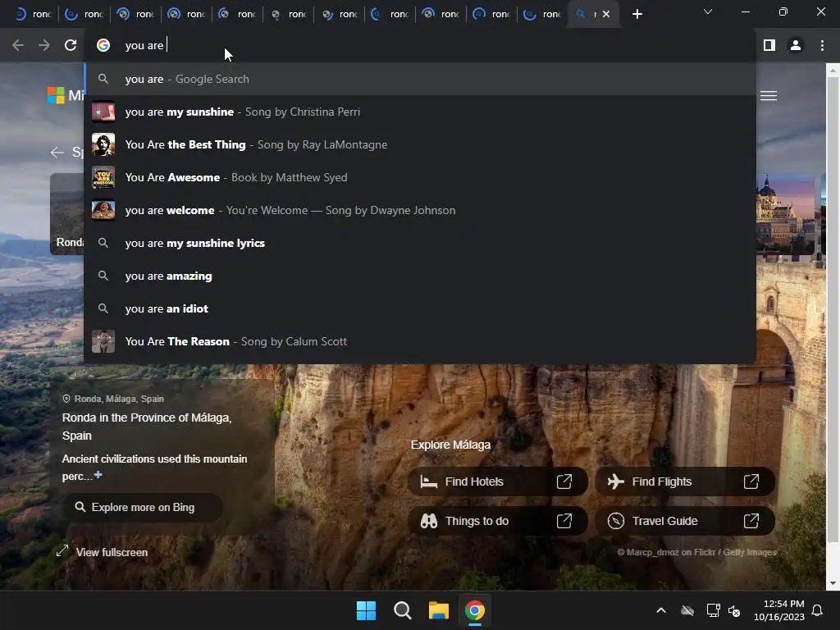840x630 pixels.
Task: Click the back arrow beside Sp heading
Action: point(57,153)
